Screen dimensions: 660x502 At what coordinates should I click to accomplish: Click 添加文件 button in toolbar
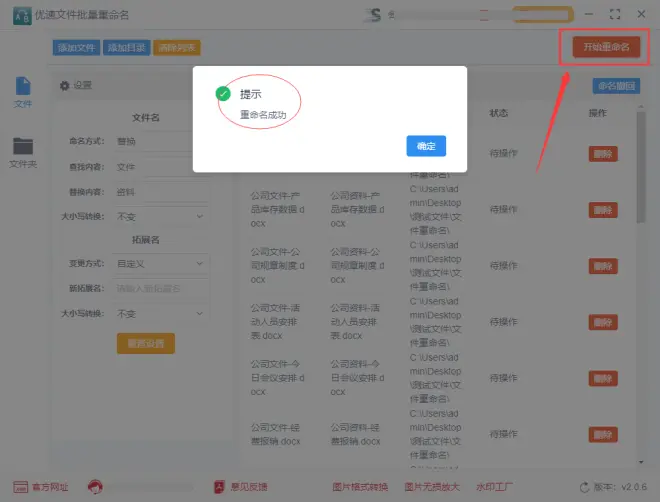[76, 48]
